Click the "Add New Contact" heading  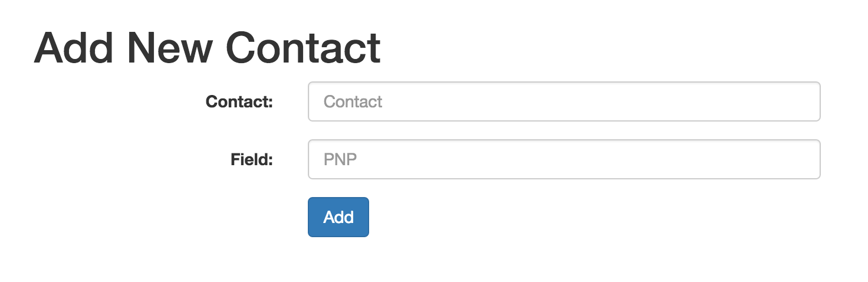pyautogui.click(x=208, y=48)
